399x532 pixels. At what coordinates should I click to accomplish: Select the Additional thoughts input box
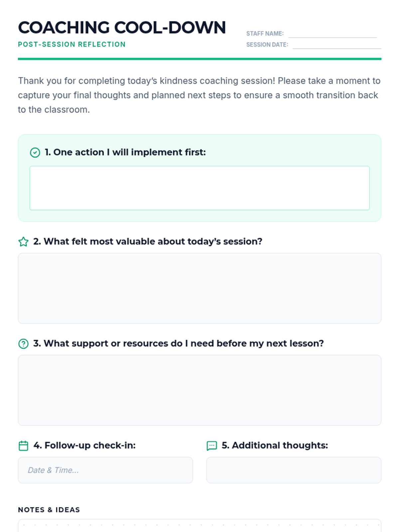[x=294, y=470]
